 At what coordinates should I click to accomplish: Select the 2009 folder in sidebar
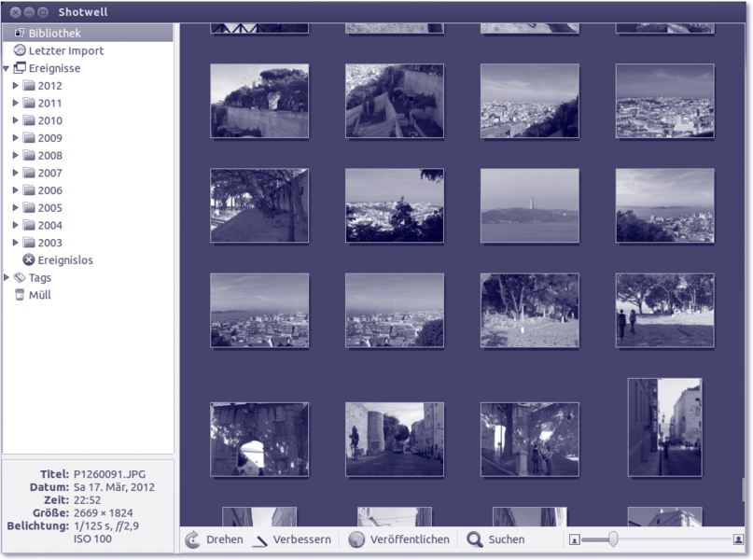(x=49, y=138)
